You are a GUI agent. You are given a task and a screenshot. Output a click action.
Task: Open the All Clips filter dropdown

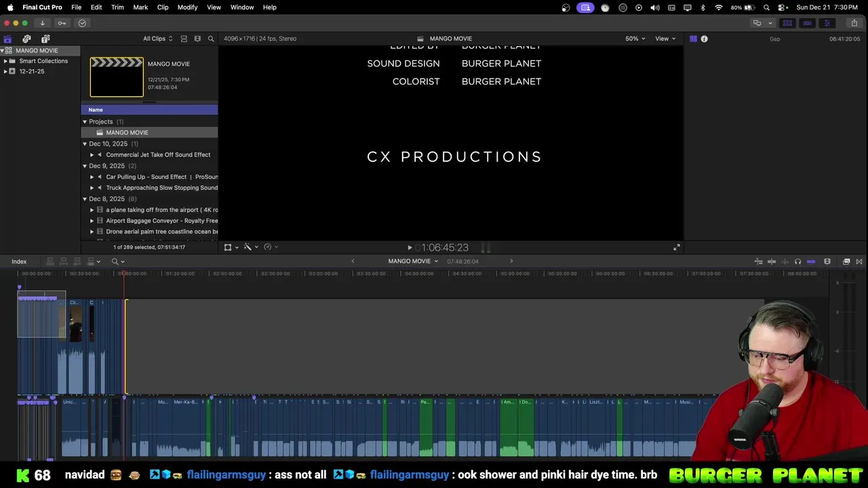tap(157, 39)
